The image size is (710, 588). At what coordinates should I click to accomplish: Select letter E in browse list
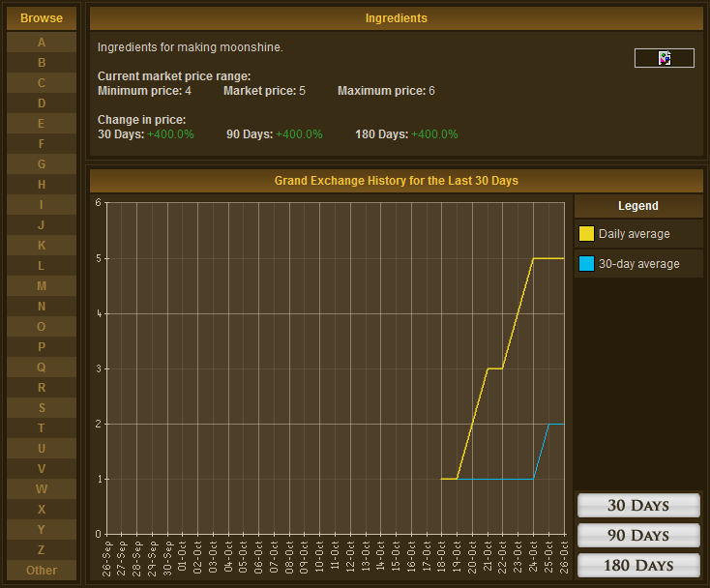[42, 124]
